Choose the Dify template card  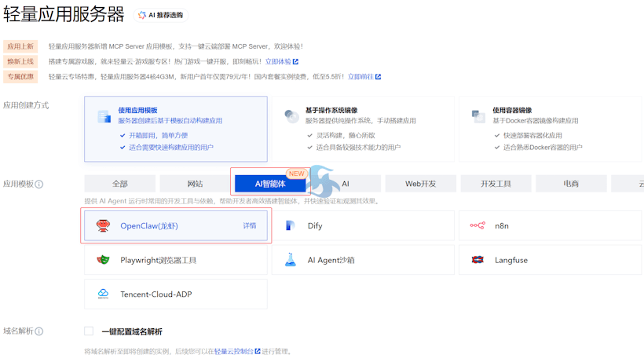(363, 225)
